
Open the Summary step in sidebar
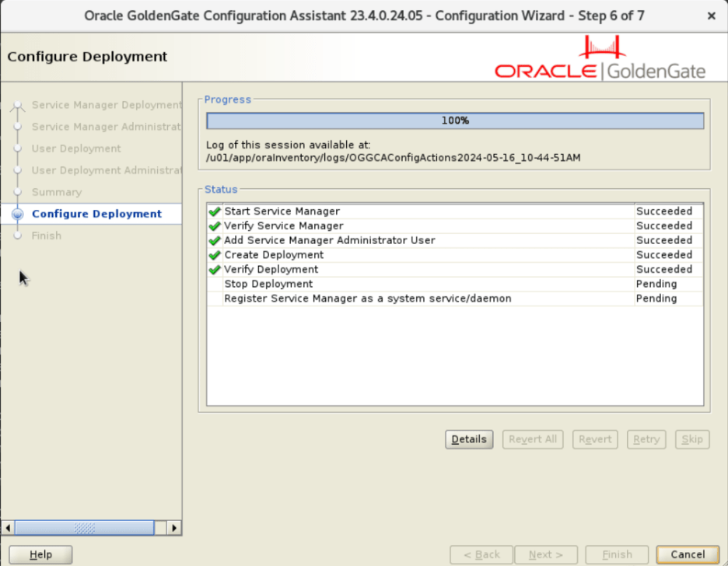pos(57,192)
